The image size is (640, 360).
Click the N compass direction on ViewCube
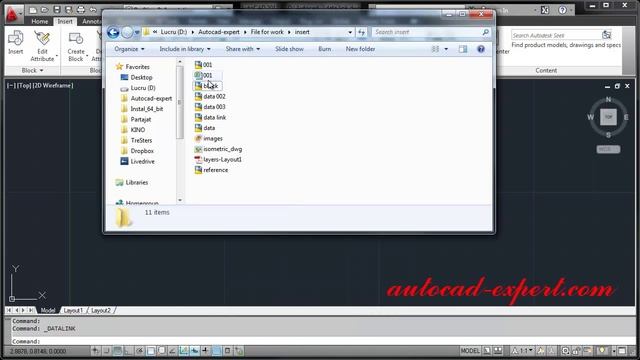608,99
